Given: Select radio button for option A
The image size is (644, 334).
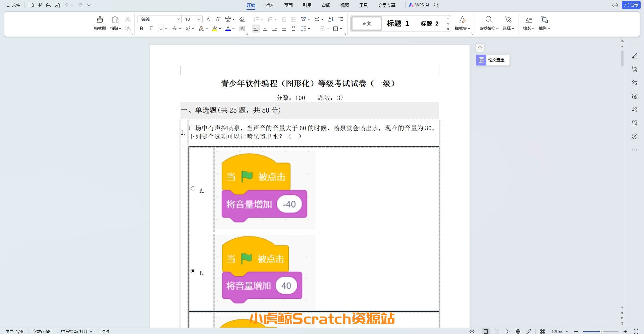Looking at the screenshot, I should click(193, 189).
